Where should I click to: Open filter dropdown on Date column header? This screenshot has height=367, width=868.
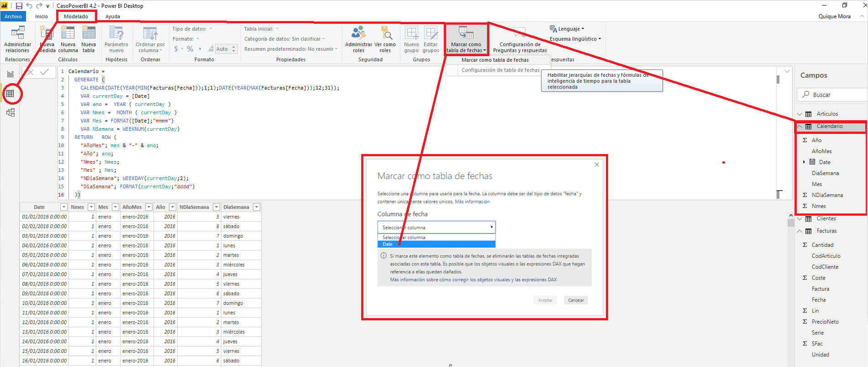click(x=64, y=207)
